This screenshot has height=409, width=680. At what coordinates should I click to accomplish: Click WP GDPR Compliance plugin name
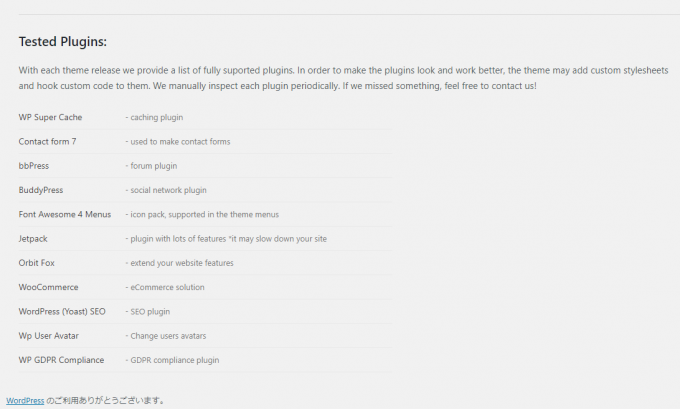pos(61,360)
